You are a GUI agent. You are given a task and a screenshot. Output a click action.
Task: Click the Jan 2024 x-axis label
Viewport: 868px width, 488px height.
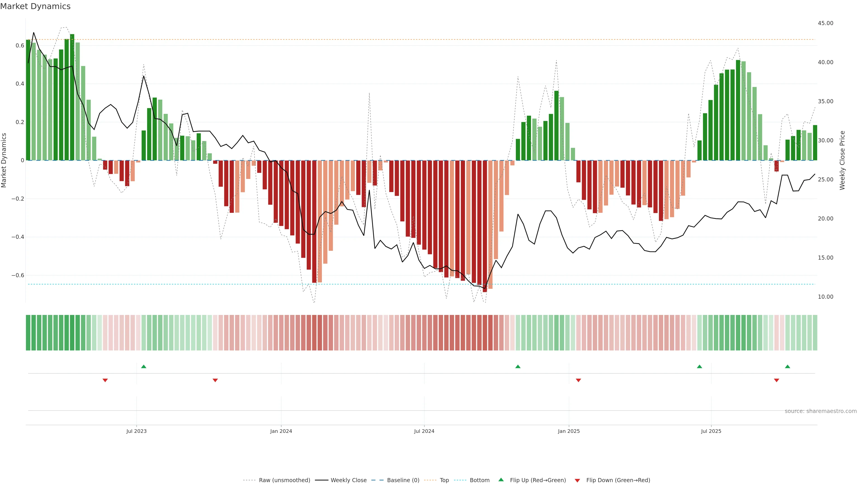[x=281, y=431]
